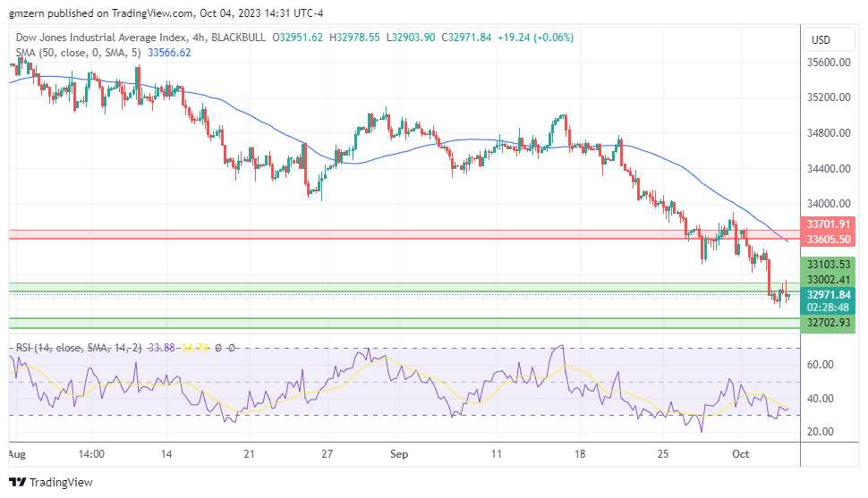Click the SMA indicator value 33566.62
This screenshot has width=868, height=498.
(x=169, y=53)
